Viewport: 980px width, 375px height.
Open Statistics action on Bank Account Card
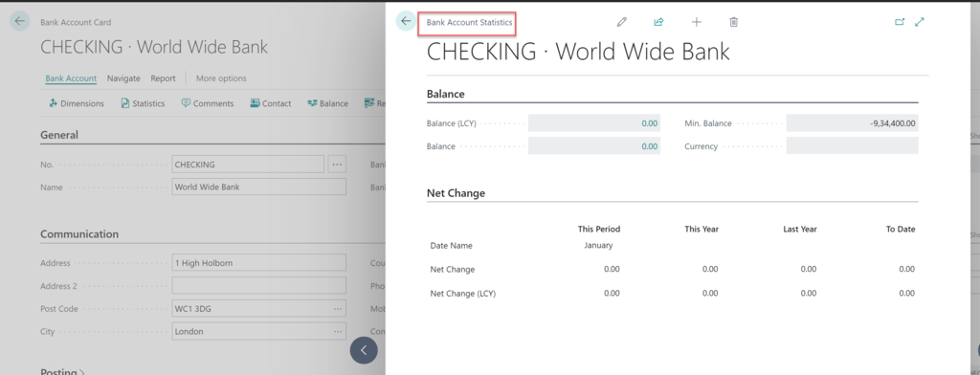[144, 103]
